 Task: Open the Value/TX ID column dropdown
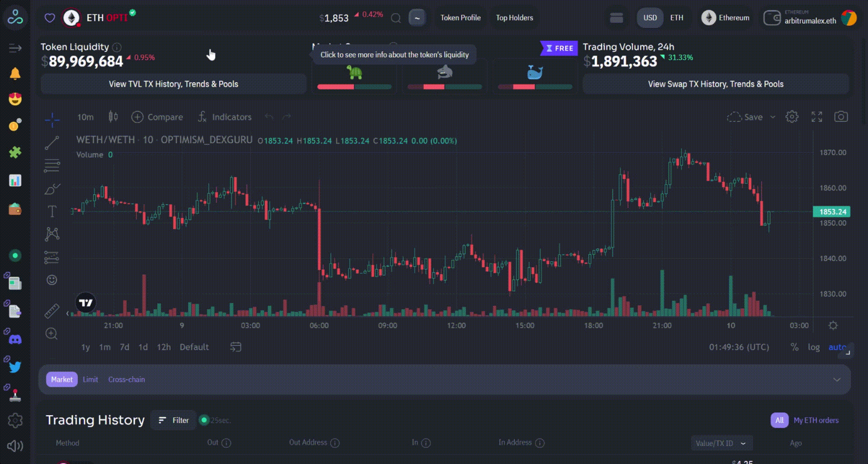(721, 443)
